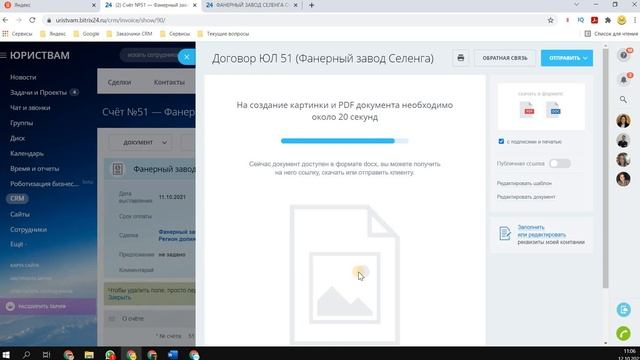
Task: Open chat with fourth avatar contact
Action: click(623, 179)
